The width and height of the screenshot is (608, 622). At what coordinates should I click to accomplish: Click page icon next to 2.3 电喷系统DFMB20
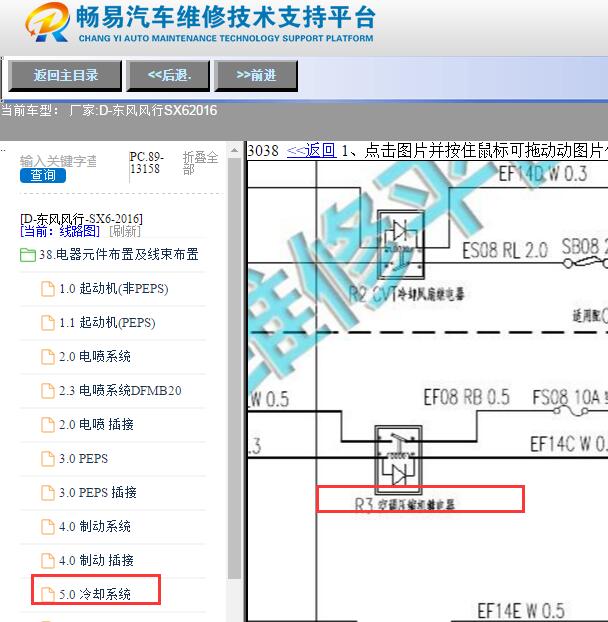point(48,391)
